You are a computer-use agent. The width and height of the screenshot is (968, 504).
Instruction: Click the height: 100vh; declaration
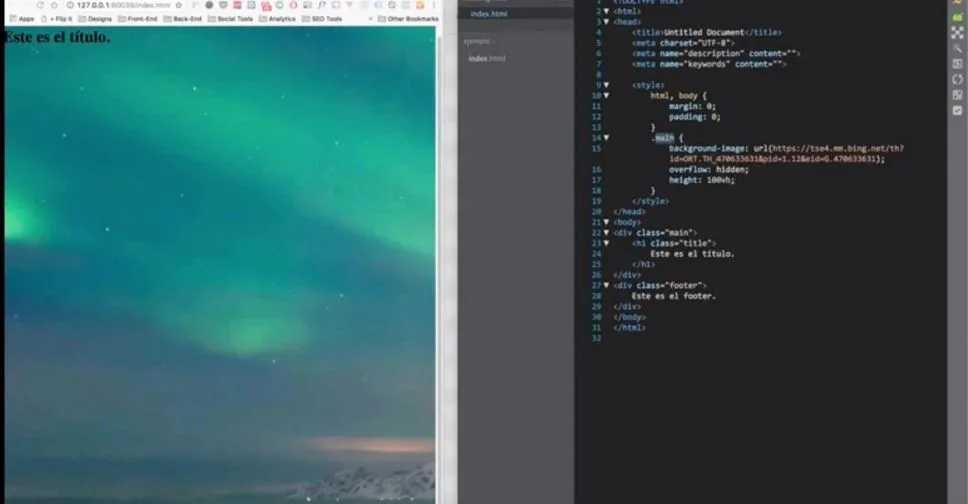(x=702, y=180)
